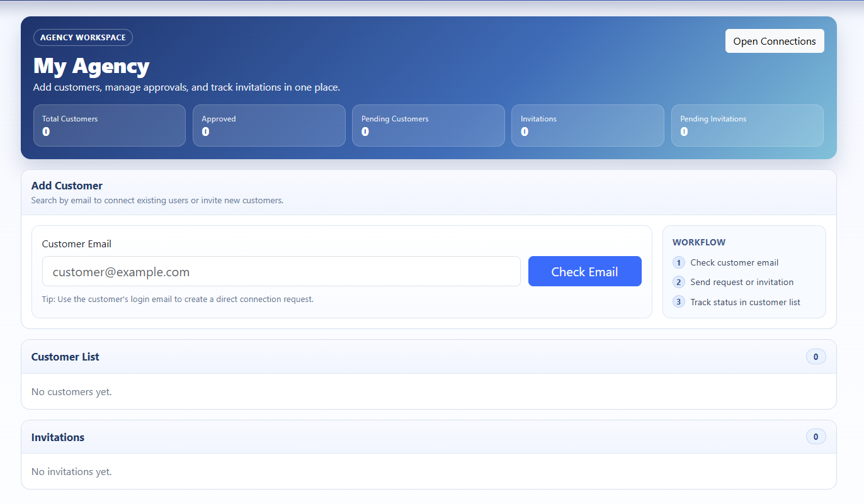The height and width of the screenshot is (504, 864).
Task: Click the 'Search by email to connect' description
Action: (157, 201)
